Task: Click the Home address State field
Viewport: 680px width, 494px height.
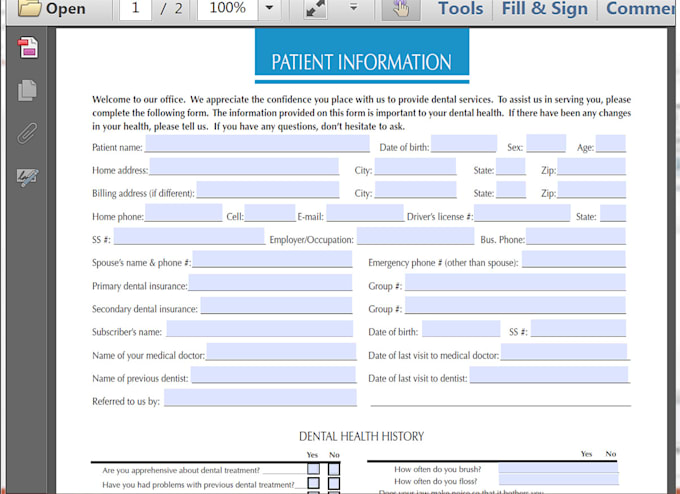Action: [x=511, y=166]
